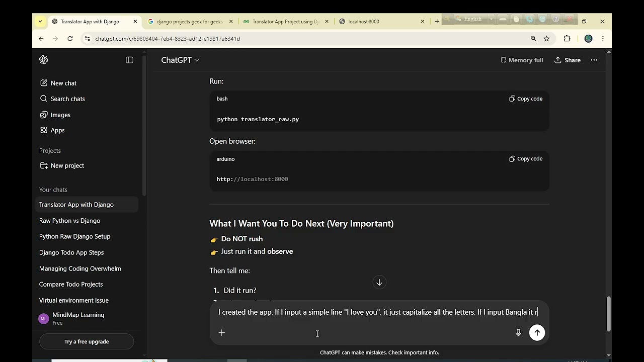This screenshot has width=644, height=362.
Task: Click the microphone dictation icon
Action: [x=518, y=332]
